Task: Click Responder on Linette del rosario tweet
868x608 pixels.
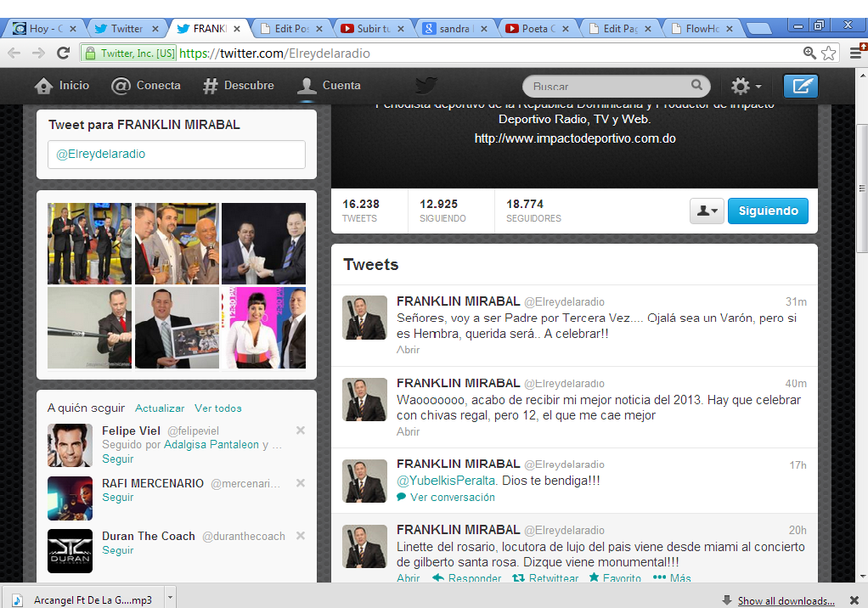Action: click(x=466, y=577)
